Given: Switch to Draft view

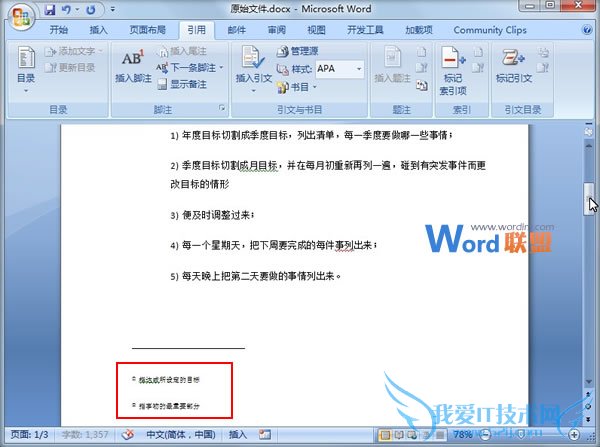Looking at the screenshot, I should point(439,435).
